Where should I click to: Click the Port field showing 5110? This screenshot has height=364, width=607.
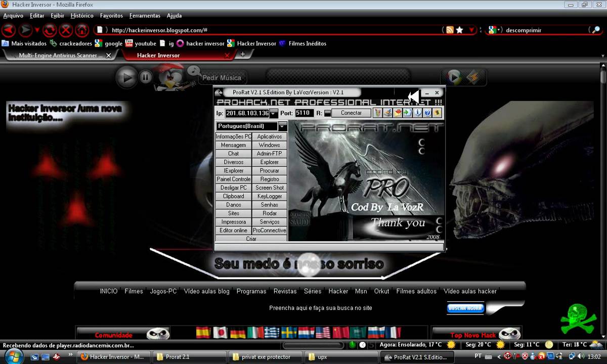point(304,113)
